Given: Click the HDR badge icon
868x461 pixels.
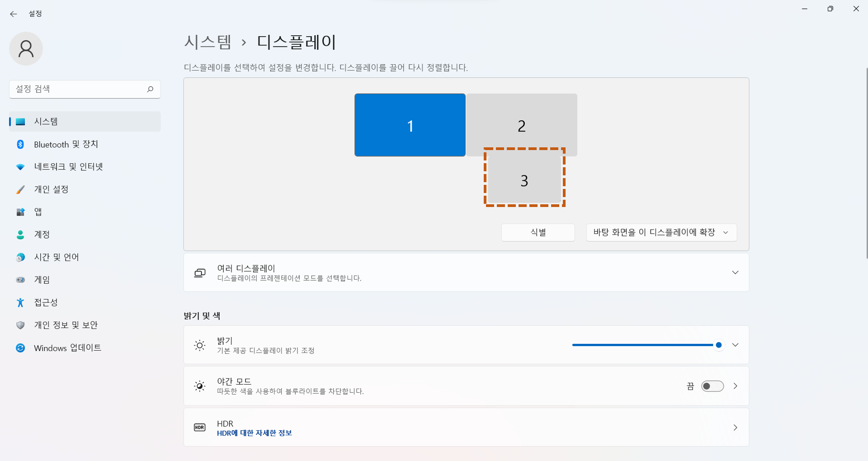Looking at the screenshot, I should pyautogui.click(x=200, y=428).
